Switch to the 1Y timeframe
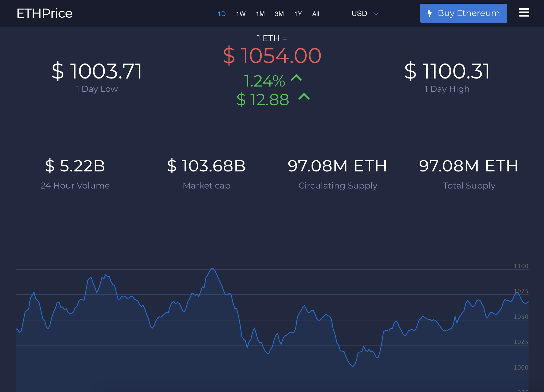 pyautogui.click(x=298, y=14)
